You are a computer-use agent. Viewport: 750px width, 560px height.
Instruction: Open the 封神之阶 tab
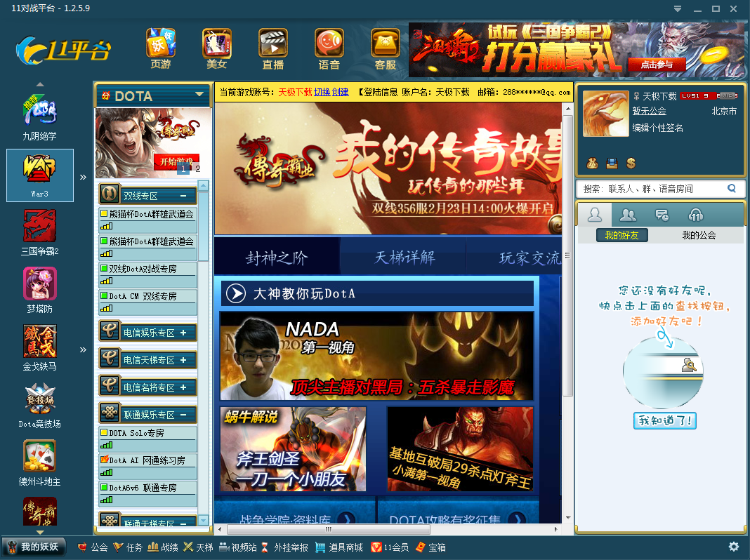(x=277, y=258)
